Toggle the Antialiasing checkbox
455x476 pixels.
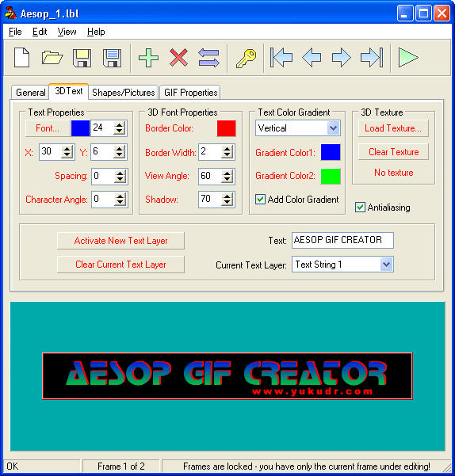360,208
